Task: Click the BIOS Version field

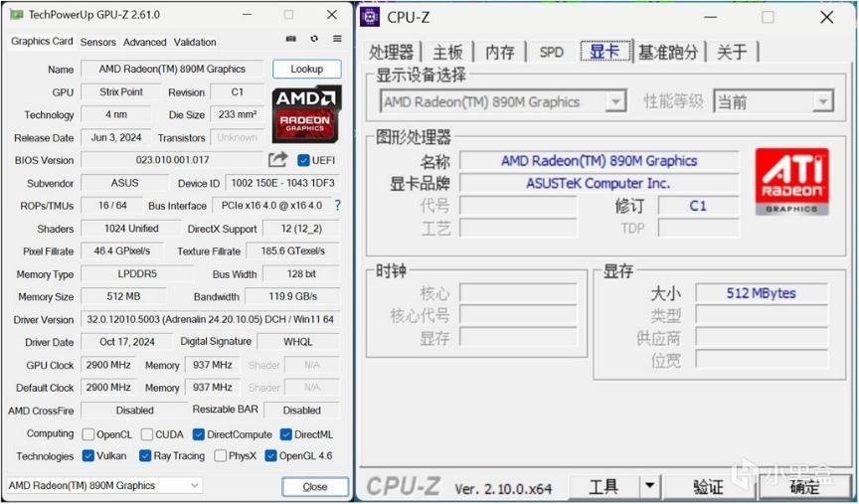Action: point(172,160)
